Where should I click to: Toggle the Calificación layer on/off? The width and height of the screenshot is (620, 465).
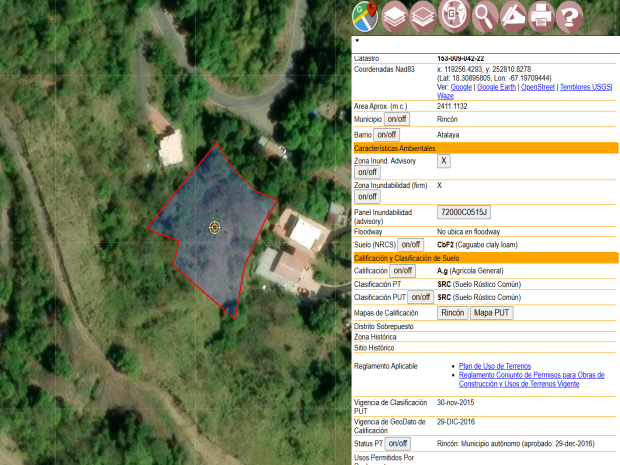point(402,271)
